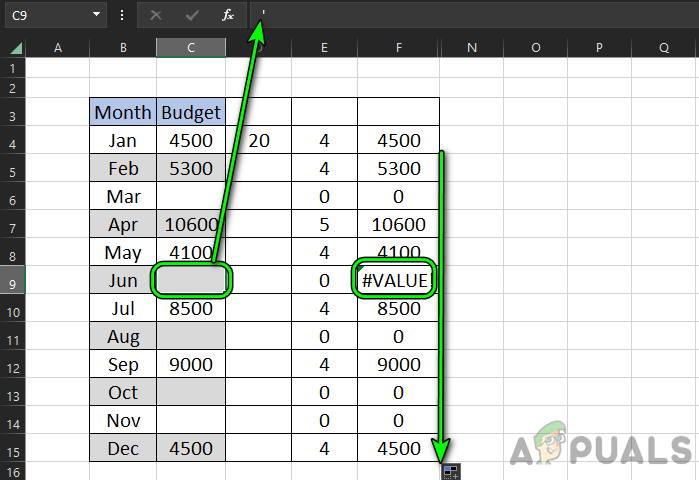699x480 pixels.
Task: Select the empty Budget cell for Jun
Action: 191,280
